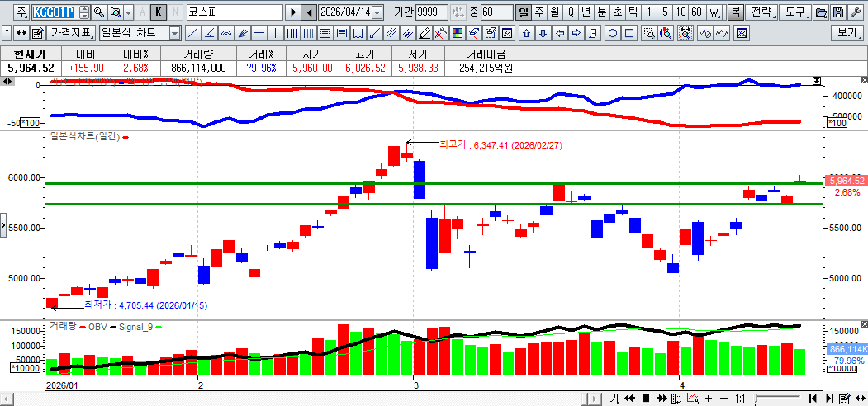This screenshot has height=406, width=868.
Task: Select the trend line drawing tool
Action: click(x=192, y=33)
